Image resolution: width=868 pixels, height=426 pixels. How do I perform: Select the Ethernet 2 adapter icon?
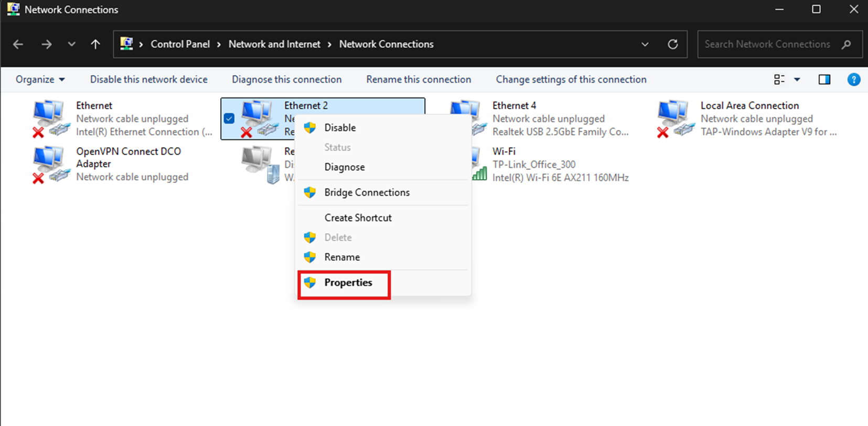[x=259, y=119]
